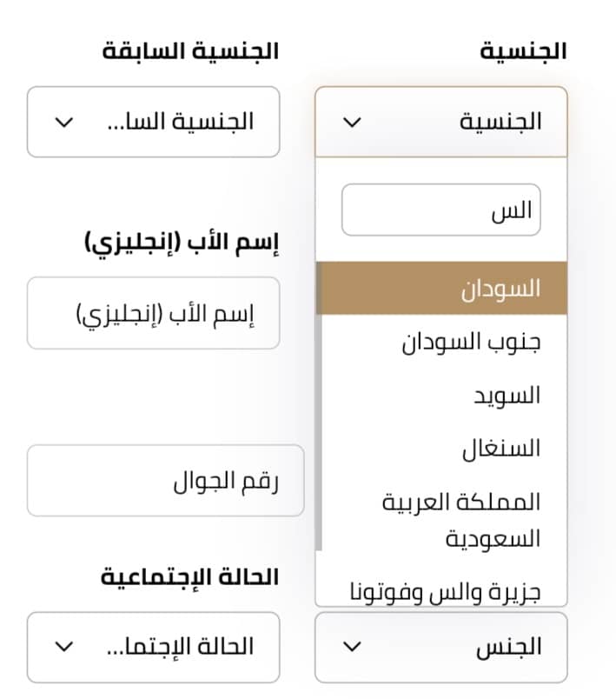Collapse the open الجنسية dropdown

click(440, 122)
